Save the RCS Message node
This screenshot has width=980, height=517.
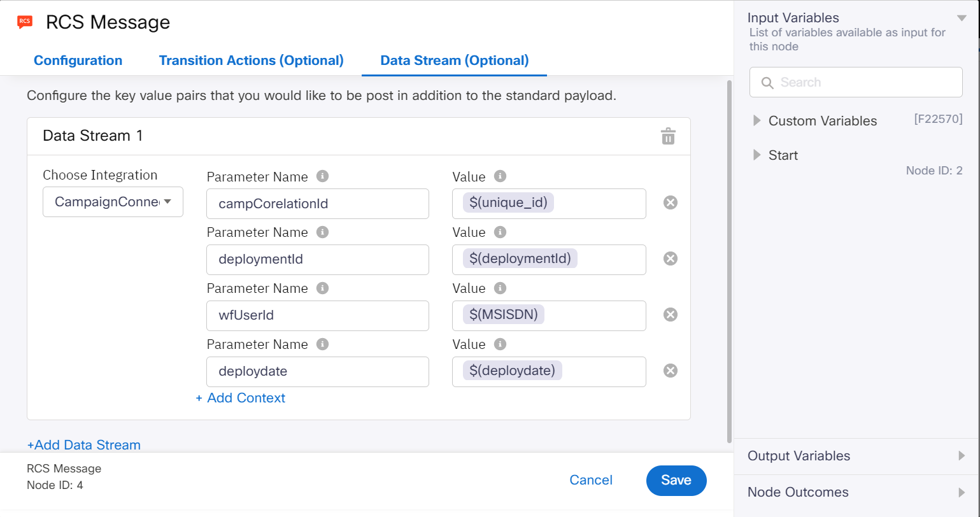[x=676, y=480]
